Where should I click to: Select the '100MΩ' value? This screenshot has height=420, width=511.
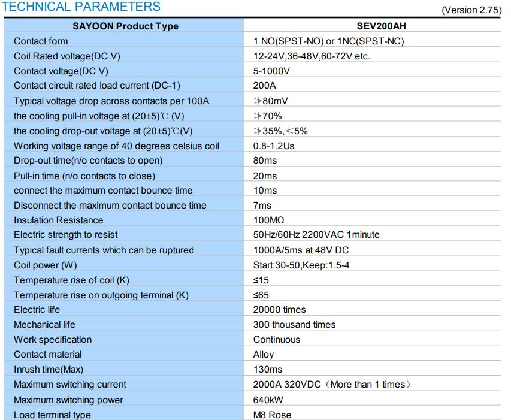click(x=269, y=220)
